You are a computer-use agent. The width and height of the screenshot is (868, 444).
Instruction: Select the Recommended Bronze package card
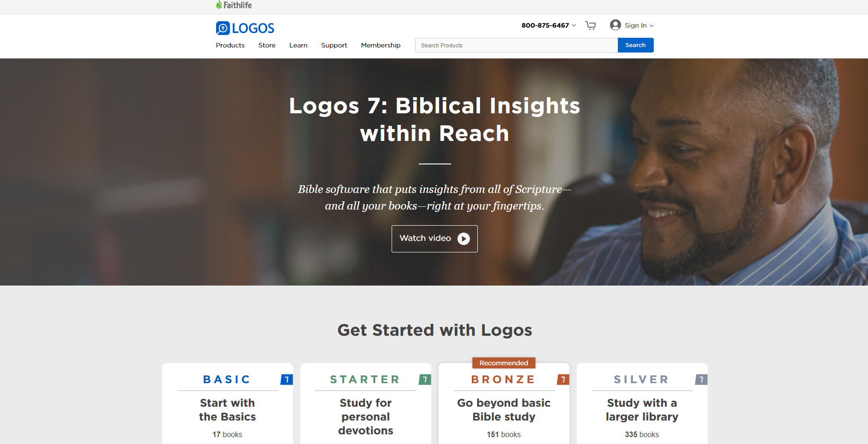point(504,403)
